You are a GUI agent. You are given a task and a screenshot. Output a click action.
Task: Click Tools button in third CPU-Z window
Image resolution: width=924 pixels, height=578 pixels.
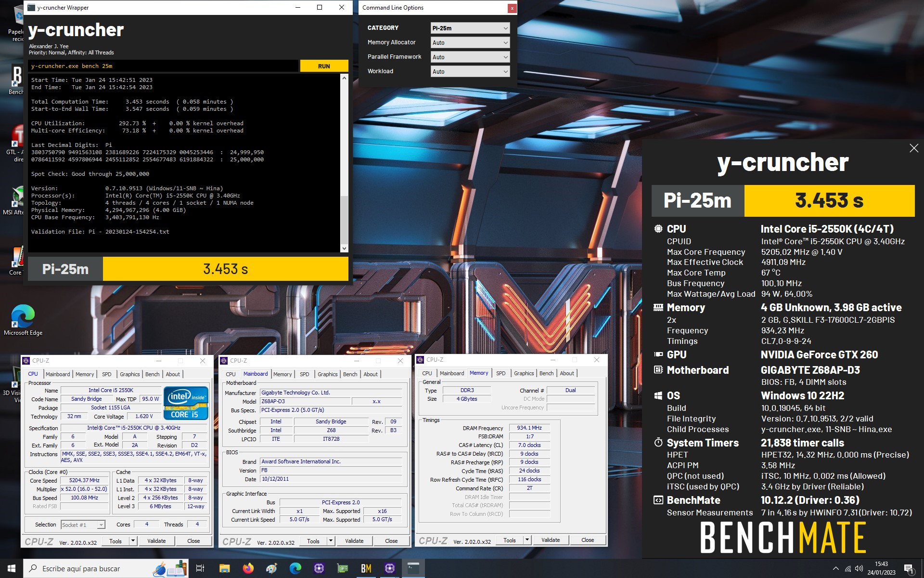[510, 540]
